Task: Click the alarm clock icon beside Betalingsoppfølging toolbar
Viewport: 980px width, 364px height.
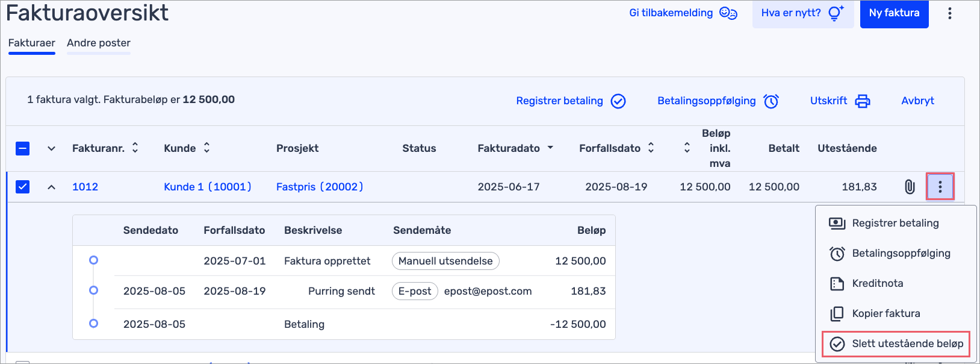Action: click(x=771, y=101)
